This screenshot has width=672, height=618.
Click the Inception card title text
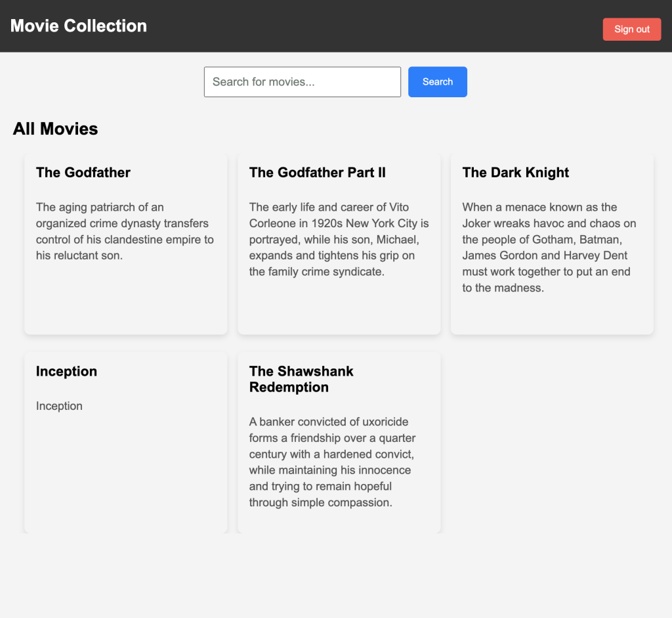point(66,371)
